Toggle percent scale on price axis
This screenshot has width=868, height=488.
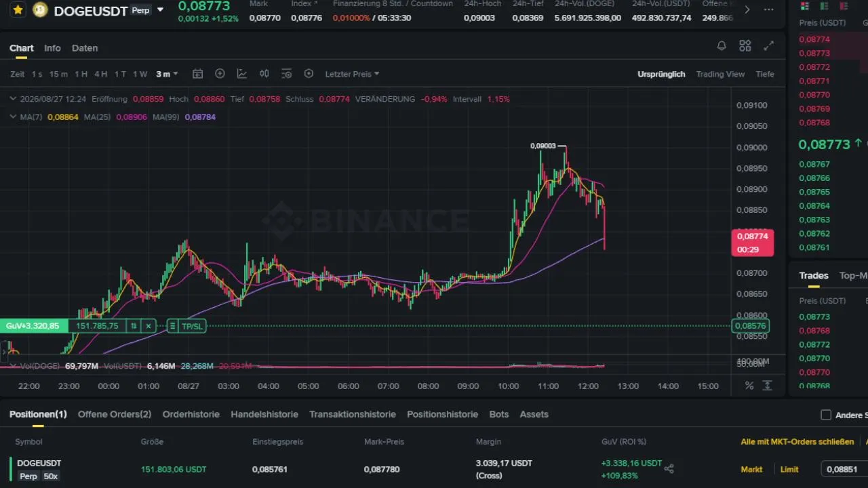point(749,386)
